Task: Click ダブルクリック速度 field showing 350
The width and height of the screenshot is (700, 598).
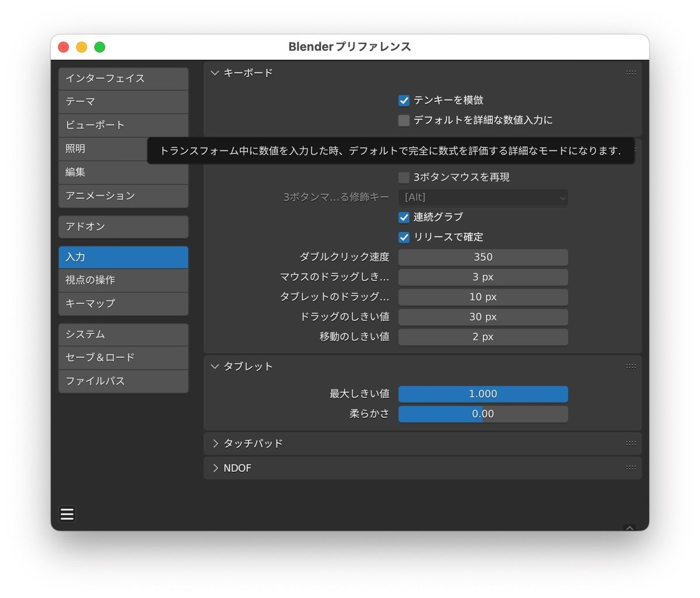Action: point(483,257)
